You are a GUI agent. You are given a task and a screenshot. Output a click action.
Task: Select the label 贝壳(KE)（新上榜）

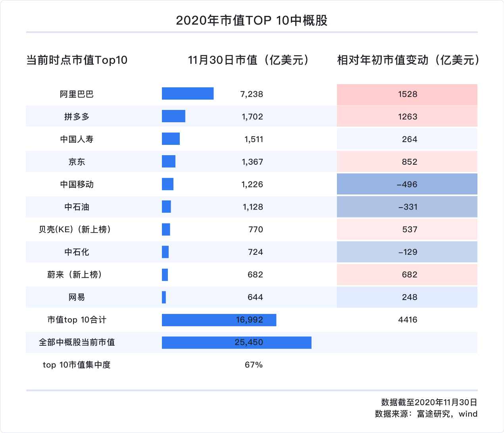[75, 229]
